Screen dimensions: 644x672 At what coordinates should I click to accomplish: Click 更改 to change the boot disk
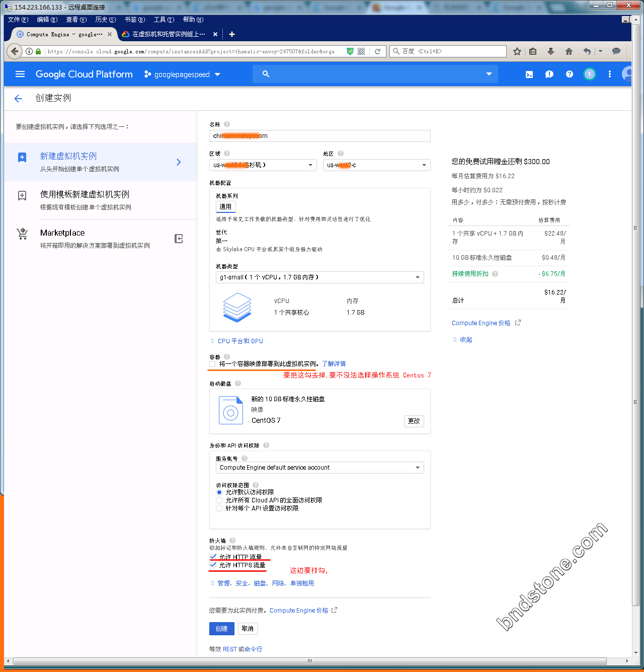[414, 421]
